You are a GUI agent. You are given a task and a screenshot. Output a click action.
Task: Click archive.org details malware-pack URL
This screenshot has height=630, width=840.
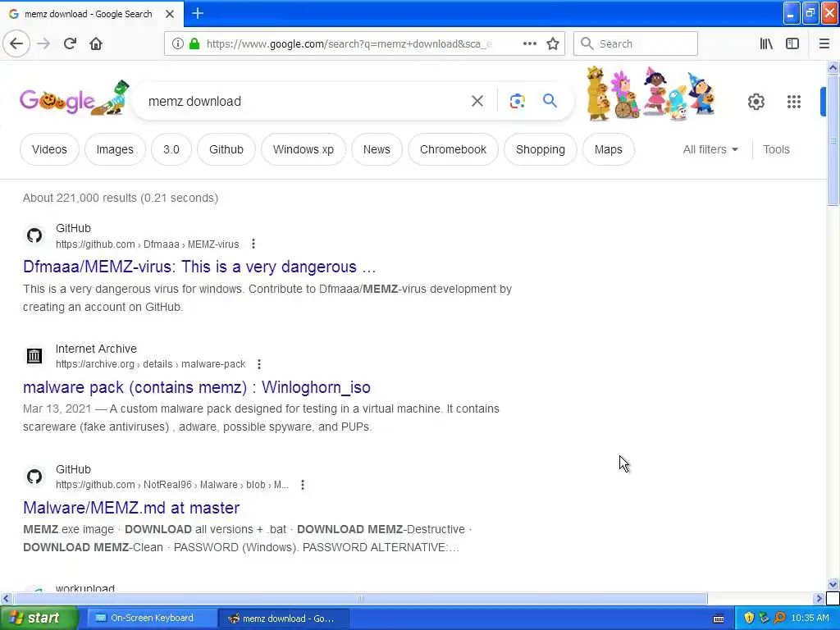151,364
